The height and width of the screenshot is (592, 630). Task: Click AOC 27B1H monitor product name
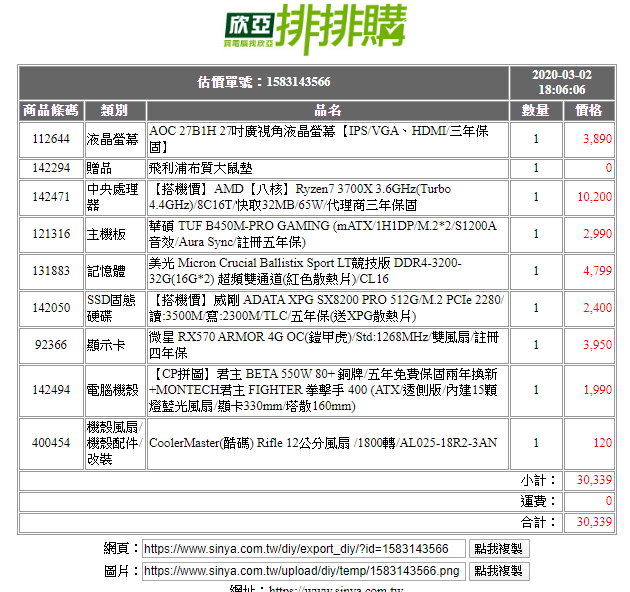(x=319, y=139)
